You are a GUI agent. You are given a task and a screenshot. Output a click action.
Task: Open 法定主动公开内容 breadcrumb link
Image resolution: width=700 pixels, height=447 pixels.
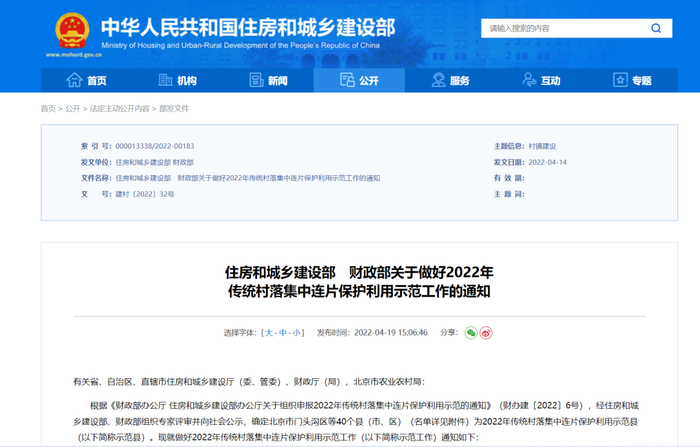[x=120, y=109]
